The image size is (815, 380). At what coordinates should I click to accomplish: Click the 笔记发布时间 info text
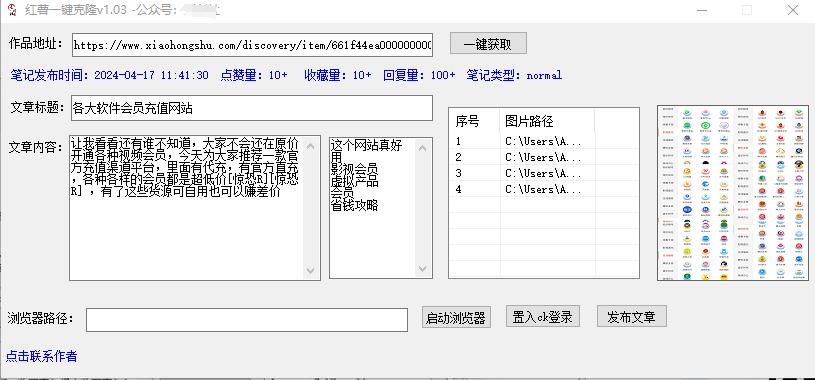point(110,75)
